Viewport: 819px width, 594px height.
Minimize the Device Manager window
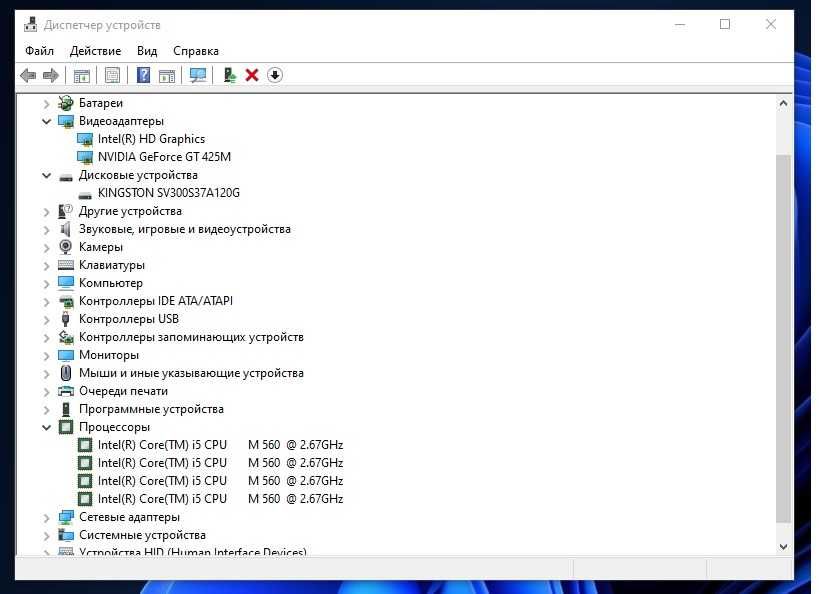click(x=680, y=25)
